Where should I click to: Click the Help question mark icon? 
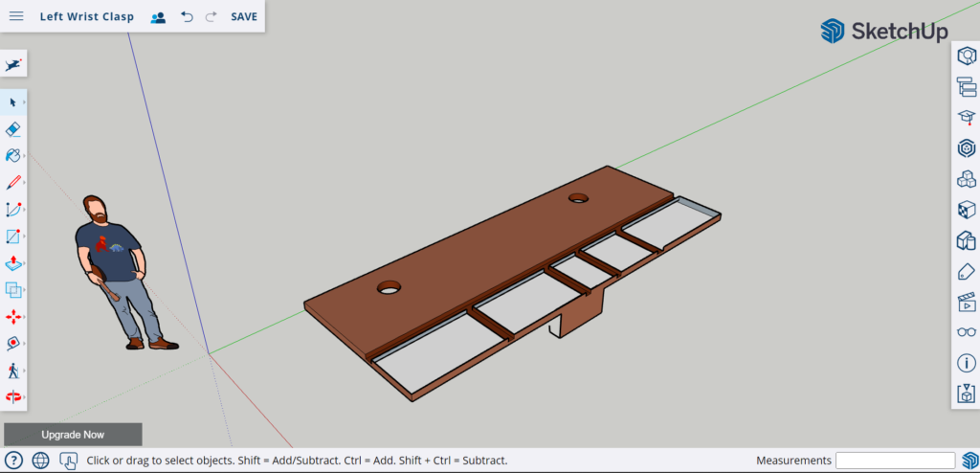pos(14,461)
